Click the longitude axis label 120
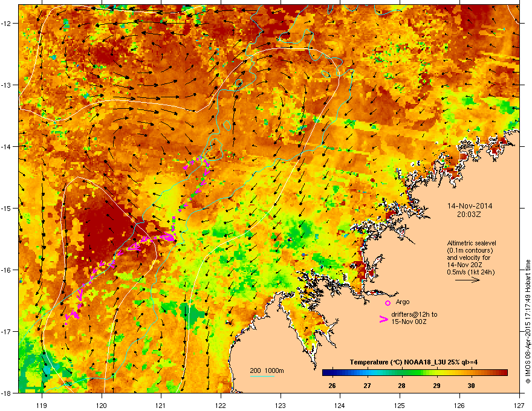Screen dimensions: 532x411 102,405
